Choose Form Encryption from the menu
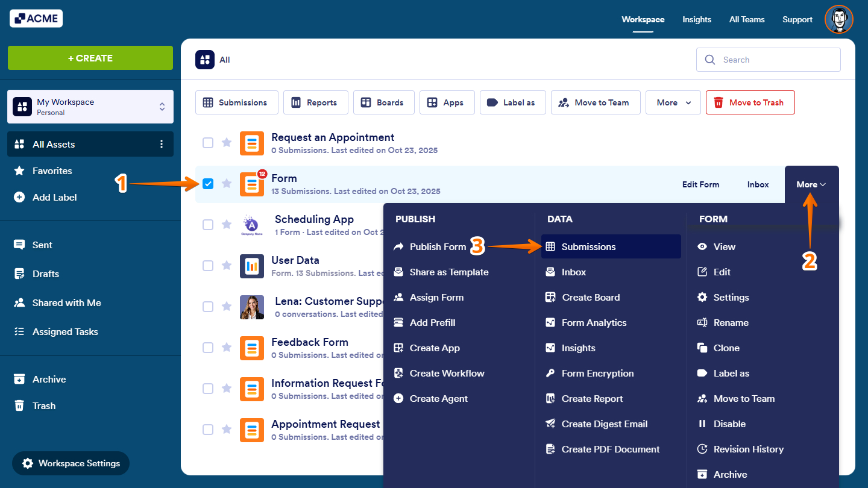868x488 pixels. pos(611,373)
